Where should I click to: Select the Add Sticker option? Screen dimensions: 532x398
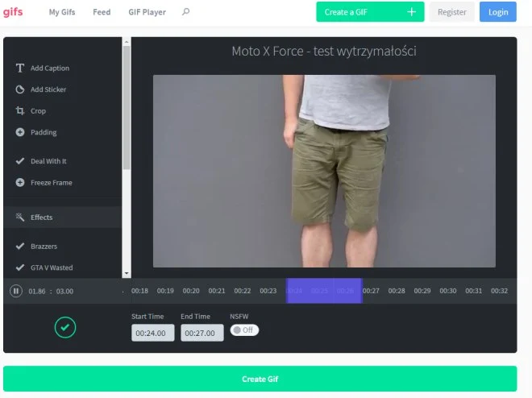tap(48, 89)
